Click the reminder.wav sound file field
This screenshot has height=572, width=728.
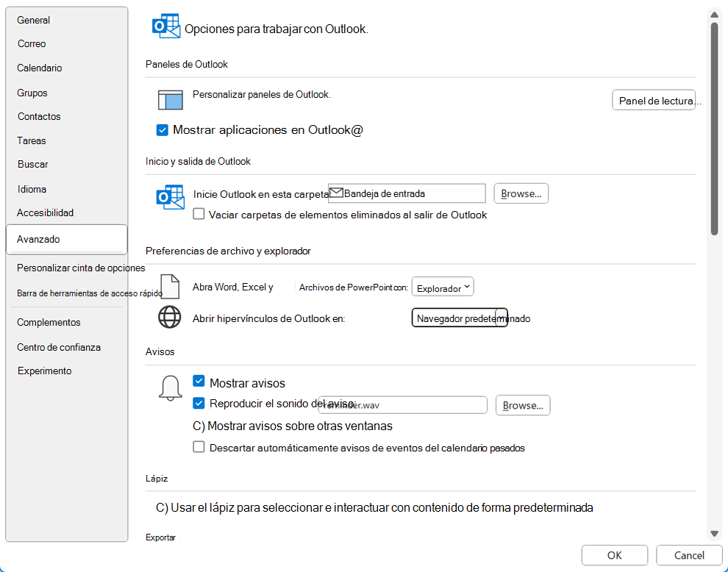click(x=402, y=405)
